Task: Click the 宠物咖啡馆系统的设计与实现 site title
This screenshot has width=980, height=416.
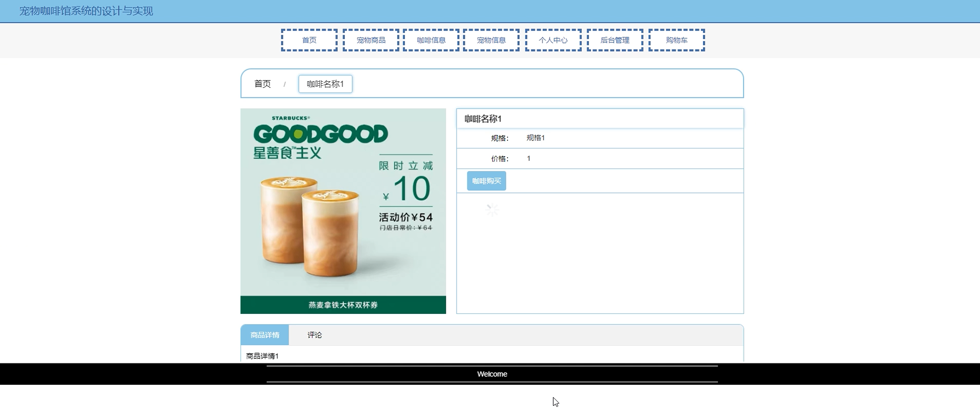Action: point(86,11)
